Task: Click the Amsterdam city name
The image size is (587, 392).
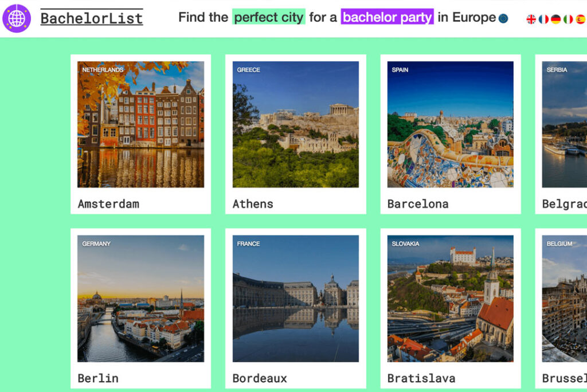Action: 108,204
